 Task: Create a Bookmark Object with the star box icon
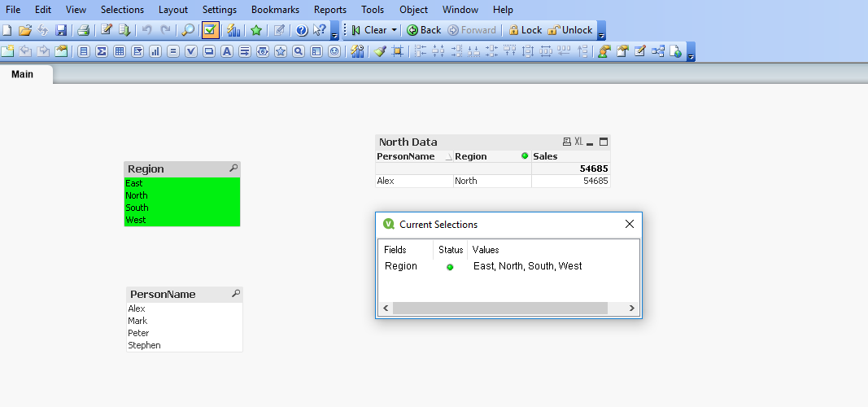281,51
